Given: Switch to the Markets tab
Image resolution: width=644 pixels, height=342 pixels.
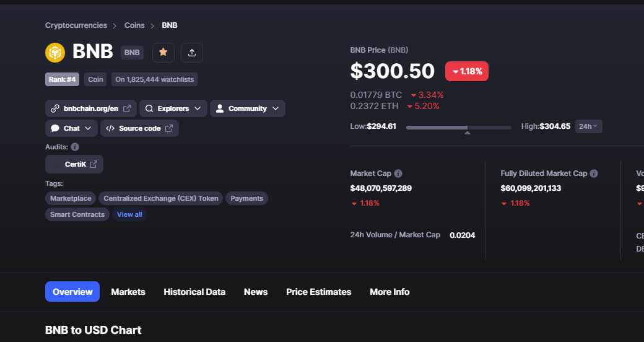Looking at the screenshot, I should coord(128,292).
